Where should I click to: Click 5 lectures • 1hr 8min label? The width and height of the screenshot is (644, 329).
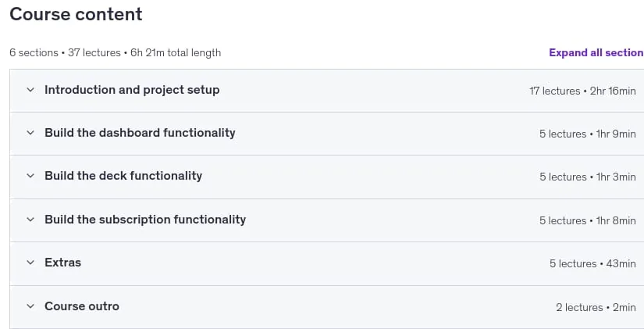pos(587,221)
